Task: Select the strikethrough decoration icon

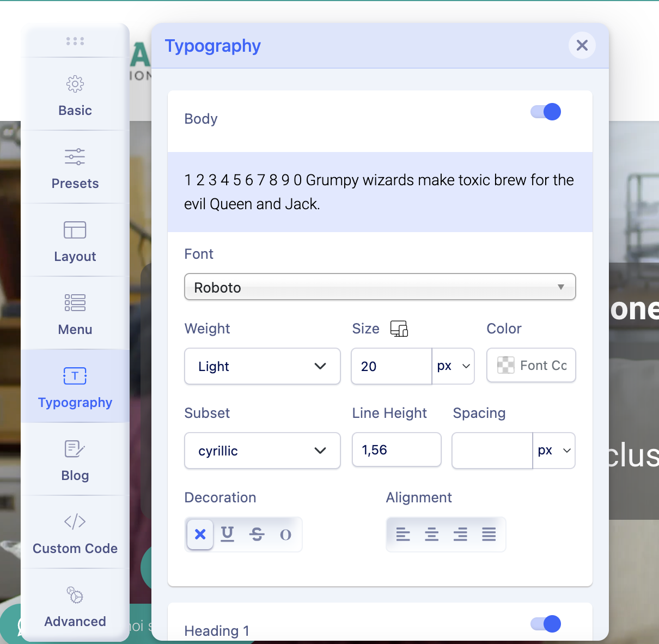Action: [x=257, y=534]
